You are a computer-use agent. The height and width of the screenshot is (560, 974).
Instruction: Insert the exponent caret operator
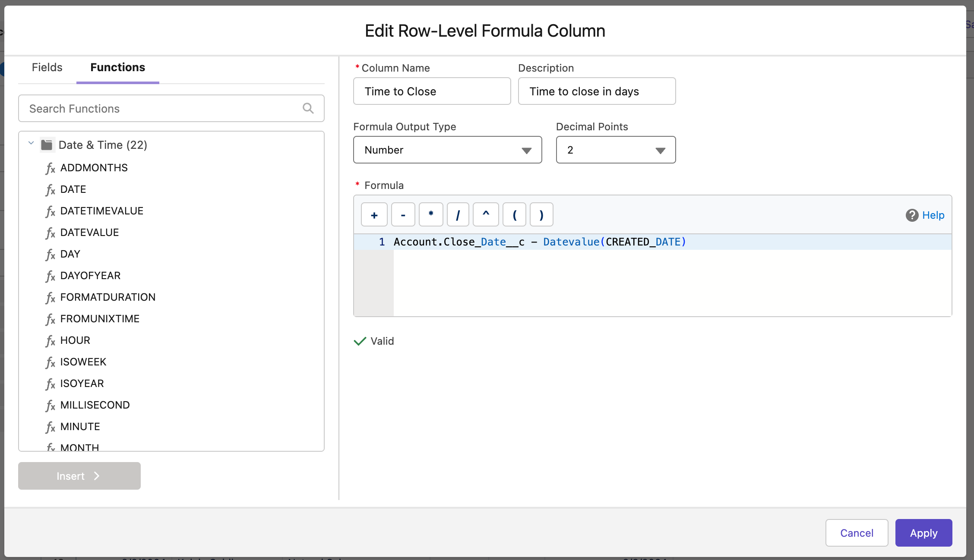pos(486,215)
